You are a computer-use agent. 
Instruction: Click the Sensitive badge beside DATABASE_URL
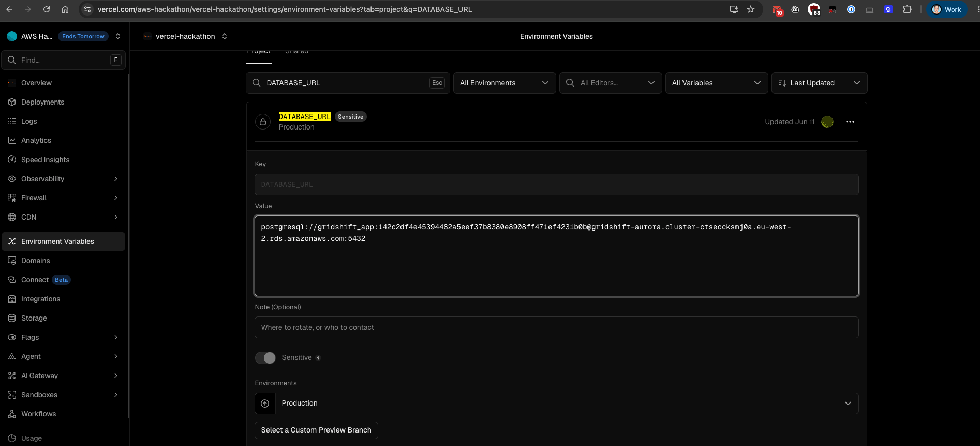click(x=351, y=117)
